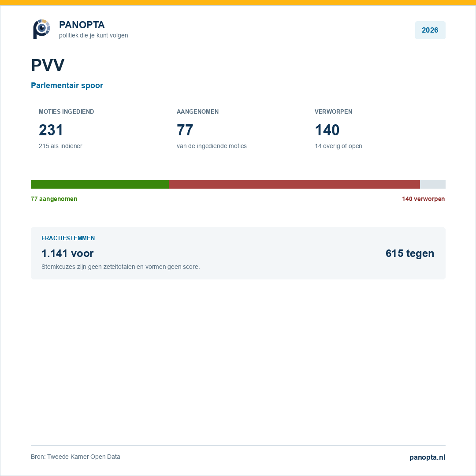
Task: Click the 140 verworpen legend label
Action: pos(424,199)
